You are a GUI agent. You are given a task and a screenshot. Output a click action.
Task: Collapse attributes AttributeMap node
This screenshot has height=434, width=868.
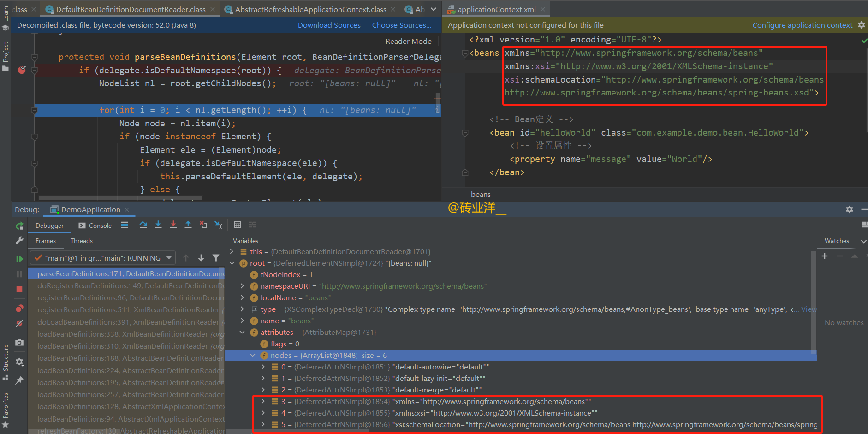242,333
